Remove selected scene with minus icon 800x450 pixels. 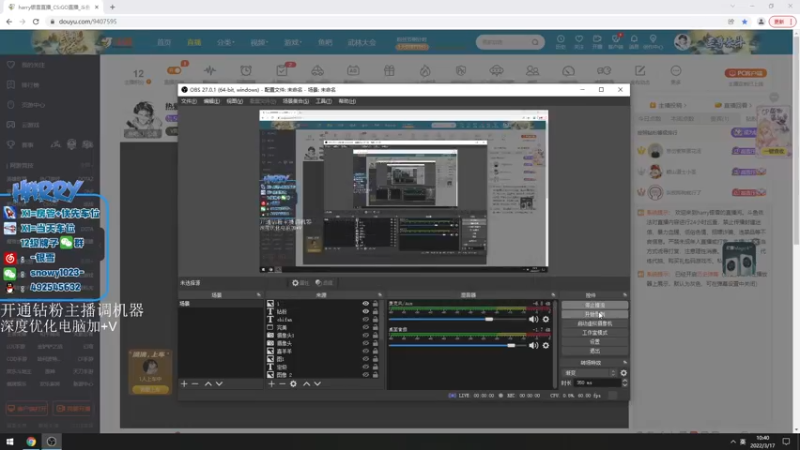[x=195, y=384]
